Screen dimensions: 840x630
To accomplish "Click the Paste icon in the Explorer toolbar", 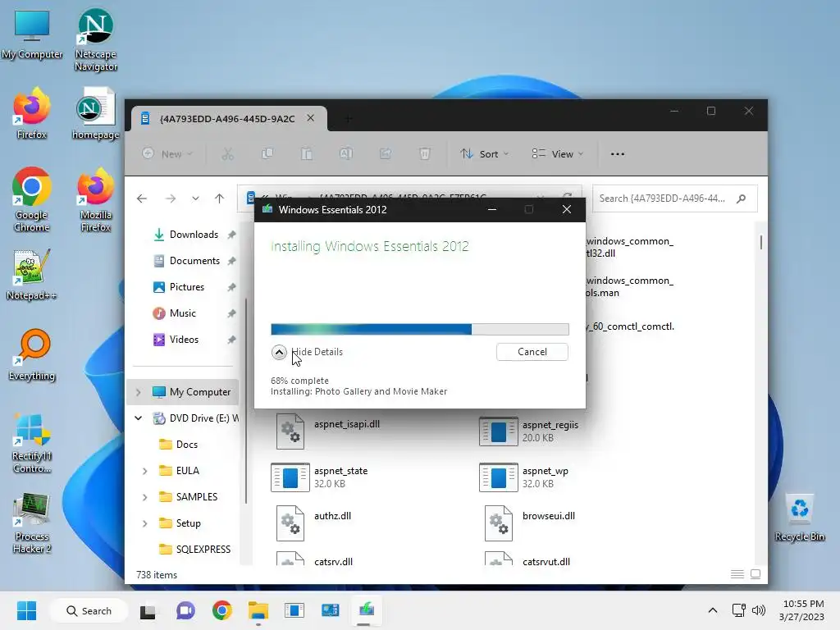I will pyautogui.click(x=307, y=154).
